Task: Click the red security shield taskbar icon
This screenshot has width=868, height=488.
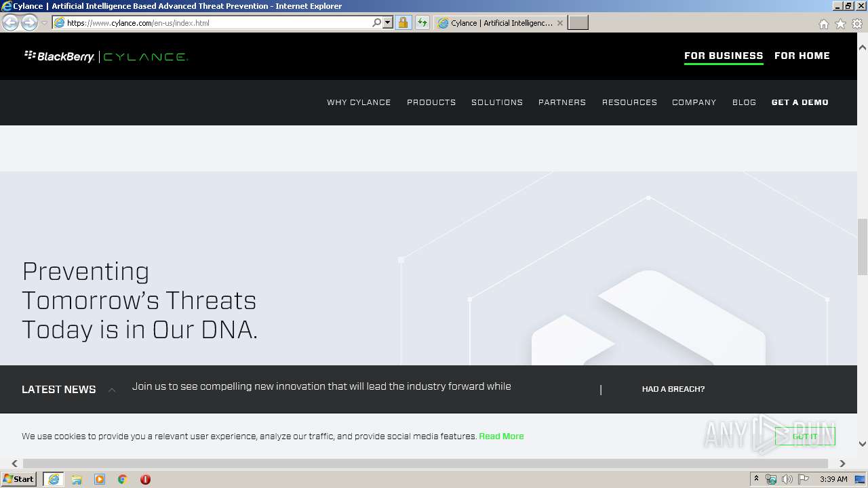Action: click(145, 479)
